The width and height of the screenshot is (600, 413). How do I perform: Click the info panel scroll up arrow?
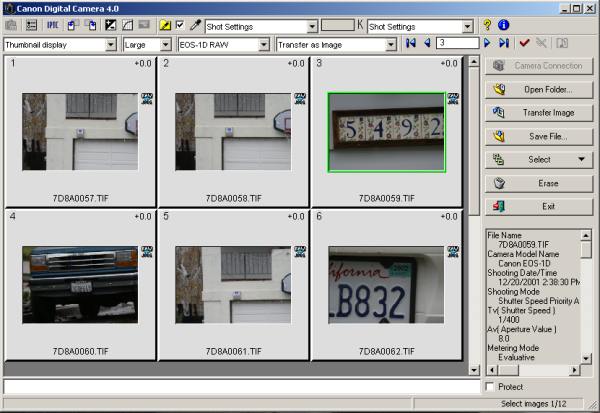(x=586, y=235)
